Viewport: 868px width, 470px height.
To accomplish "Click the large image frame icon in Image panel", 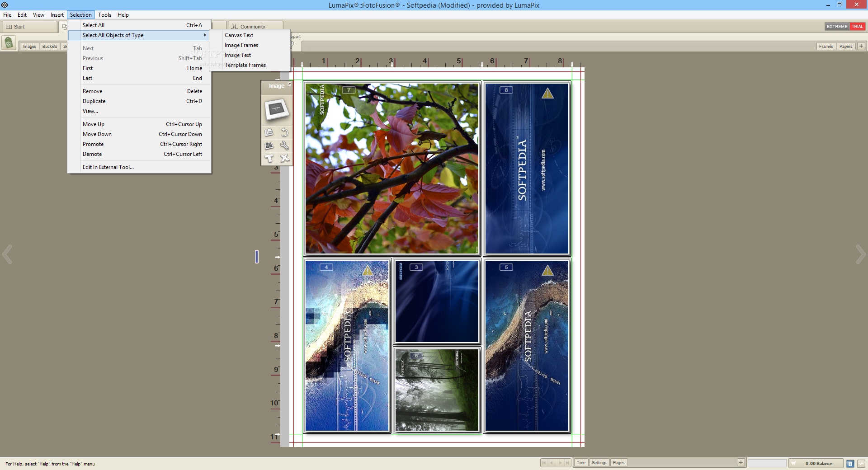I will [x=277, y=110].
